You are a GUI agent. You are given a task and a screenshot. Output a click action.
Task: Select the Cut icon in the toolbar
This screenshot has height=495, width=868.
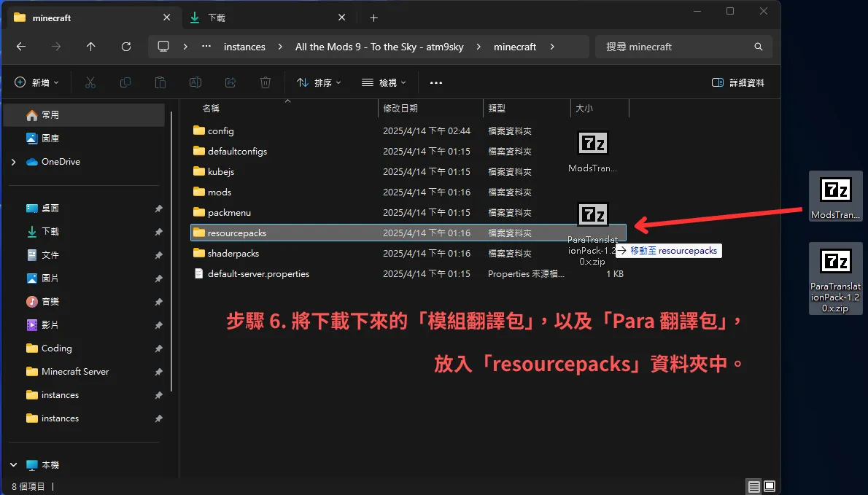[x=90, y=82]
